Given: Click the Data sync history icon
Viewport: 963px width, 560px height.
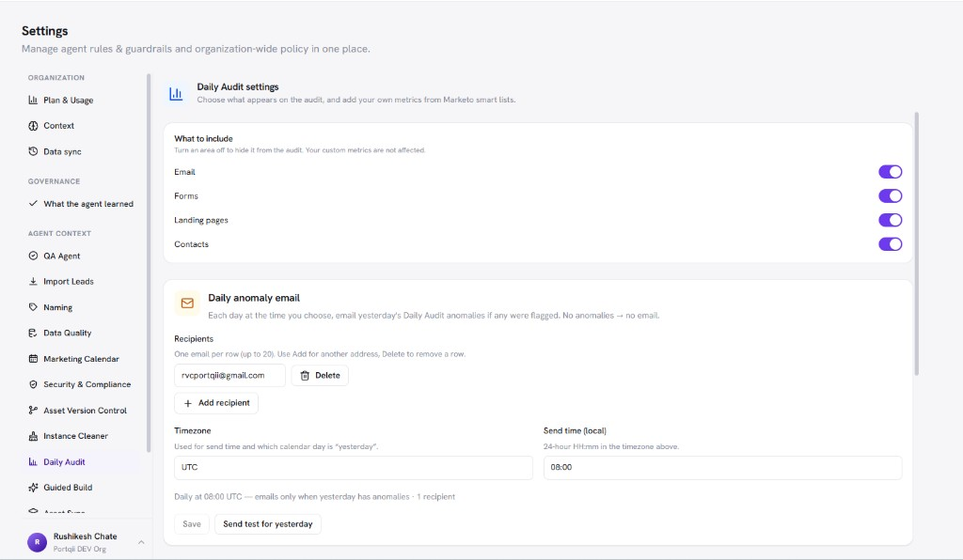Looking at the screenshot, I should 33,151.
